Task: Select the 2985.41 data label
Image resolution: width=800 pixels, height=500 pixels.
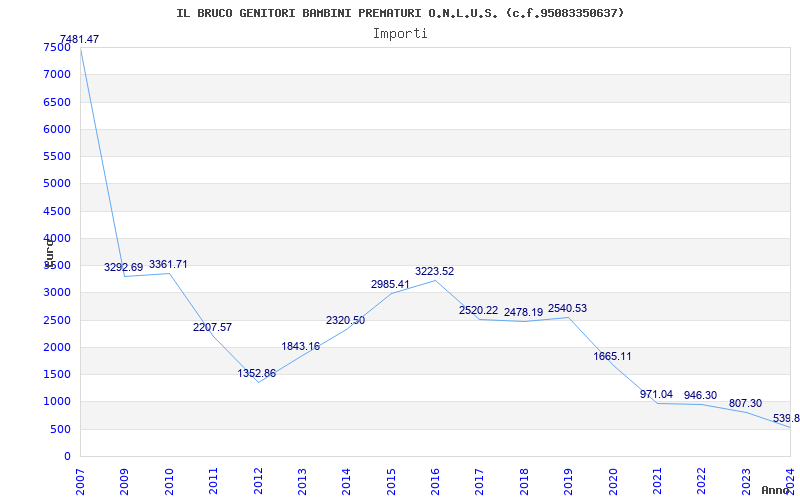Action: tap(390, 284)
